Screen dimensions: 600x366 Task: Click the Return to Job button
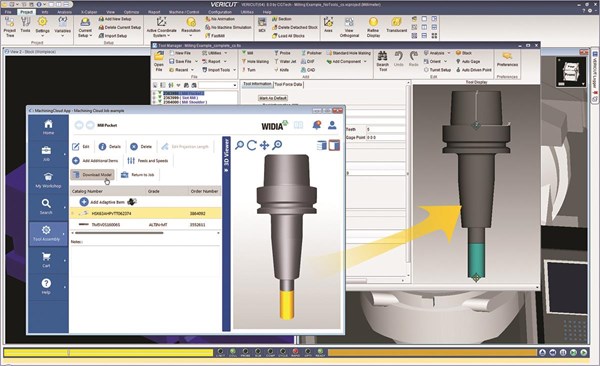click(x=138, y=175)
